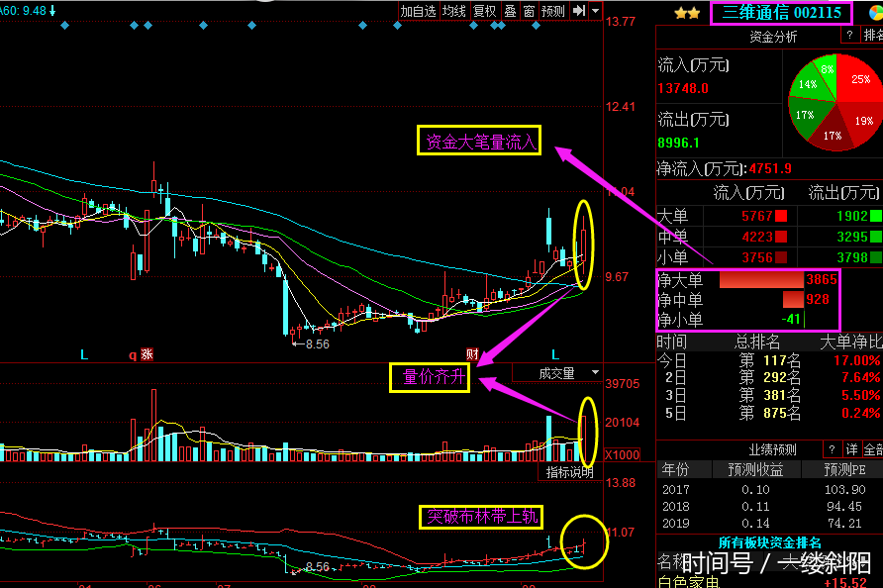Click the 2019 forecast earnings 0.14
This screenshot has width=883, height=588.
coord(755,524)
